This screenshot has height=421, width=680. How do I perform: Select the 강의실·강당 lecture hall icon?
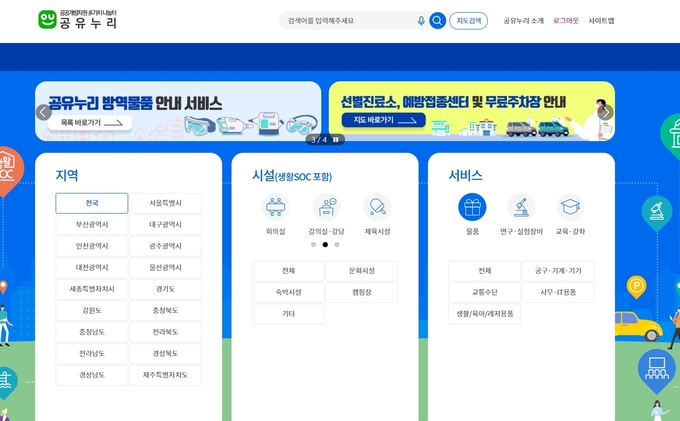tap(326, 207)
